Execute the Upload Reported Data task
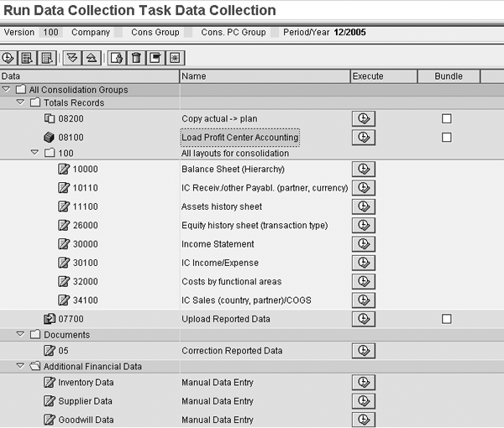This screenshot has height=428, width=504. [x=363, y=319]
